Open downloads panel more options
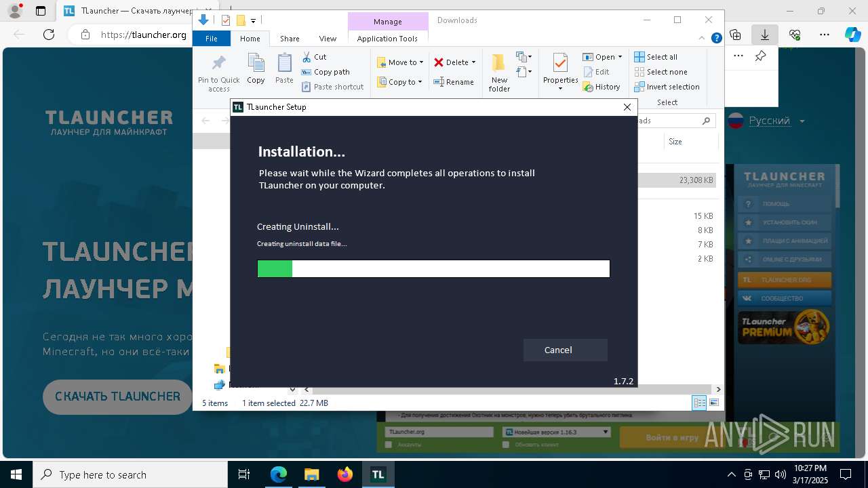The image size is (868, 488). coord(738,56)
